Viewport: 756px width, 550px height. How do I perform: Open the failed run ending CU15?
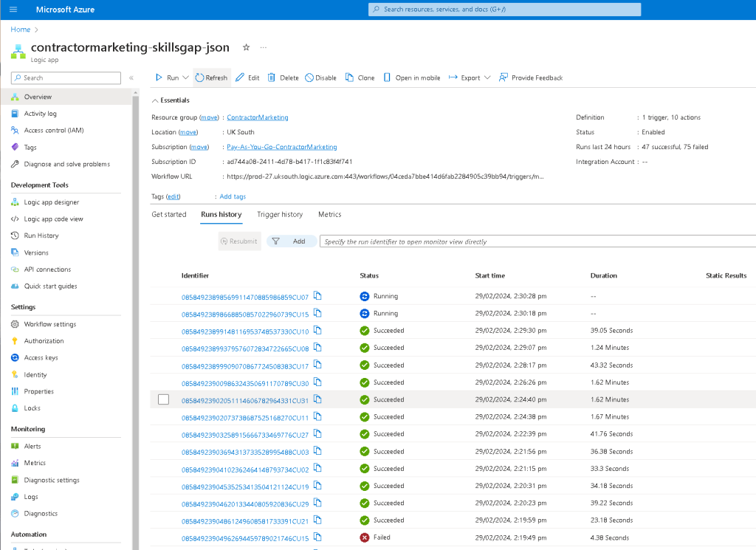[245, 538]
